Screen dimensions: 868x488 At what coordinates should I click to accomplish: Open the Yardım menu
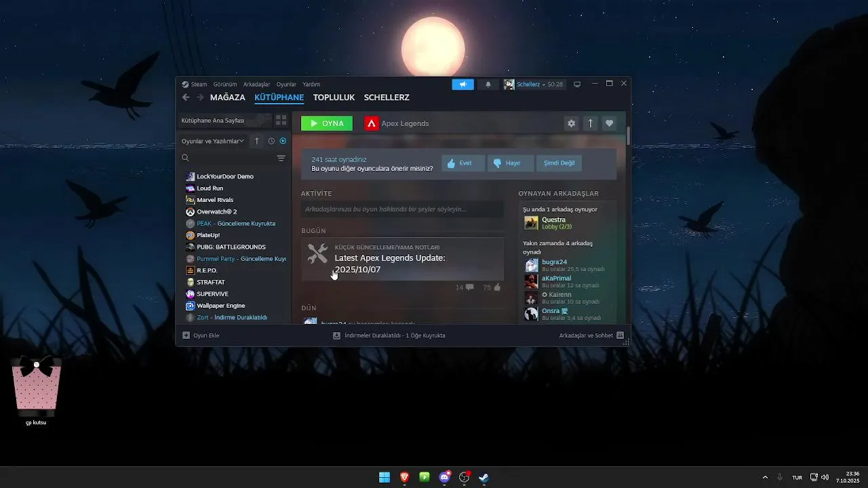coord(311,85)
